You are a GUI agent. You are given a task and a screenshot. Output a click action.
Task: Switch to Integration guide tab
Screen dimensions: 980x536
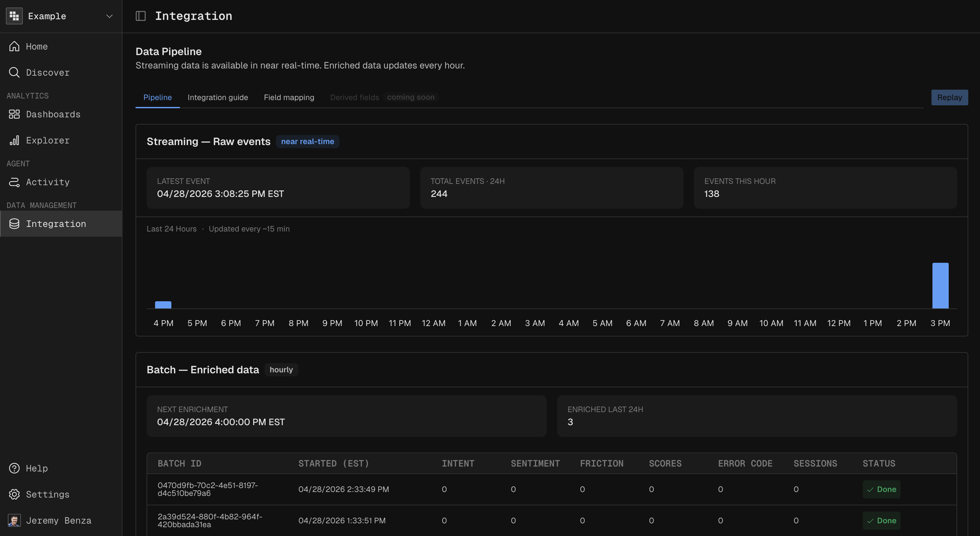tap(218, 97)
